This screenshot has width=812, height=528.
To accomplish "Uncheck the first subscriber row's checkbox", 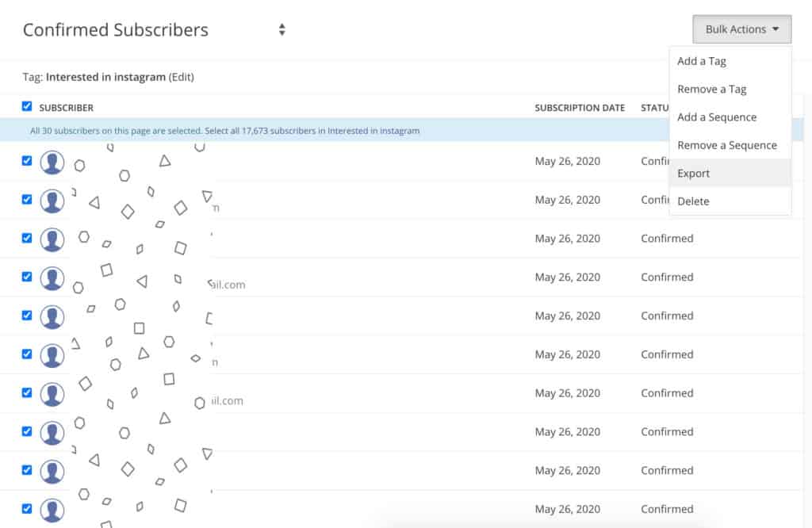I will click(27, 161).
